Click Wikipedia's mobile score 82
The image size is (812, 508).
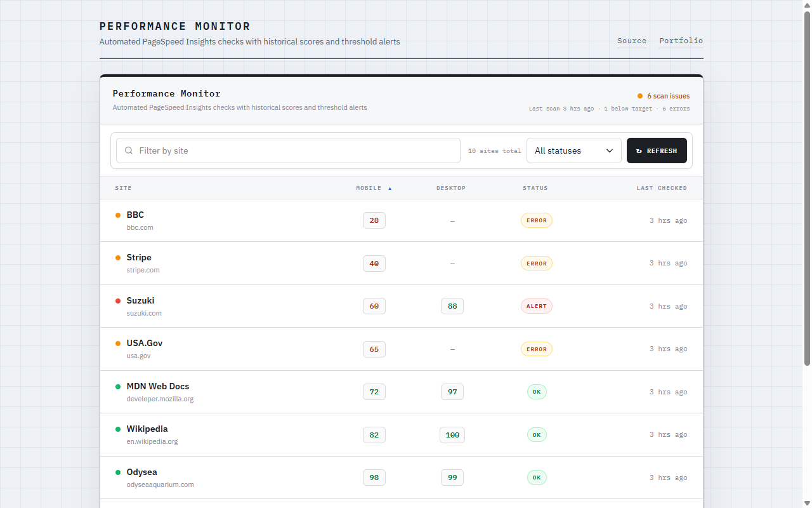coord(374,434)
